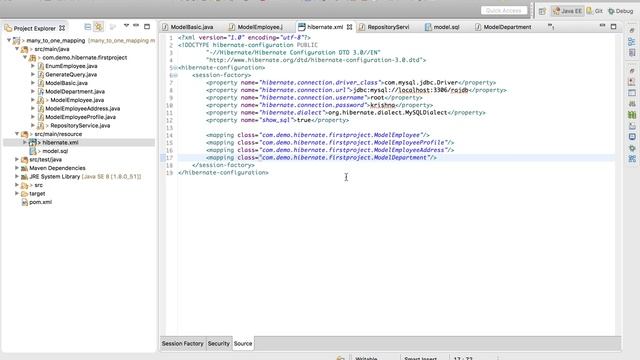Click green gear icon in right trim
Screen dimensions: 640x360
point(632,148)
